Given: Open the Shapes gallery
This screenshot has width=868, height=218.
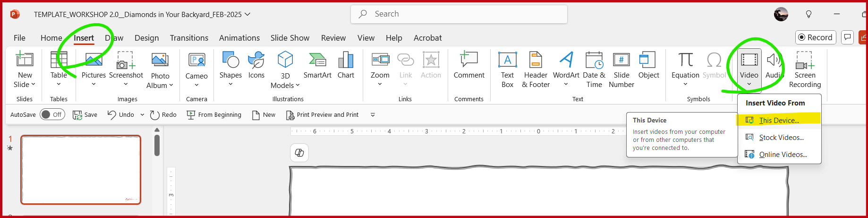Looking at the screenshot, I should pyautogui.click(x=230, y=70).
